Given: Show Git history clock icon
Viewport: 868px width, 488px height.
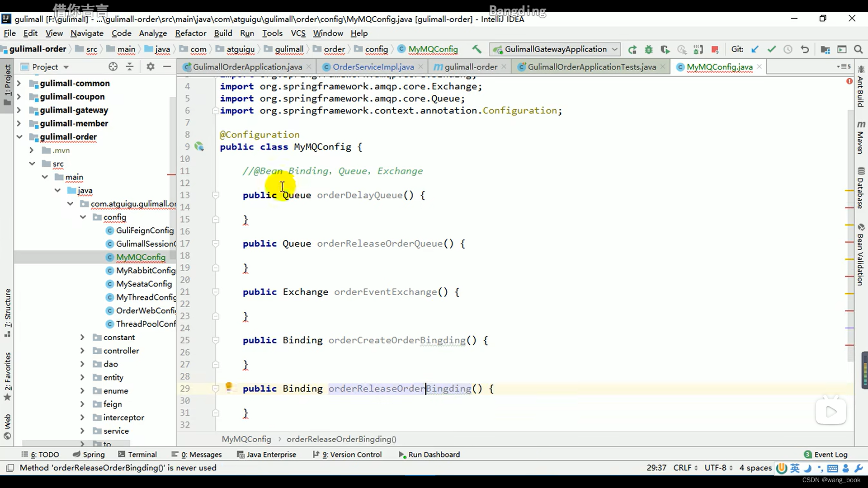Looking at the screenshot, I should (x=788, y=49).
